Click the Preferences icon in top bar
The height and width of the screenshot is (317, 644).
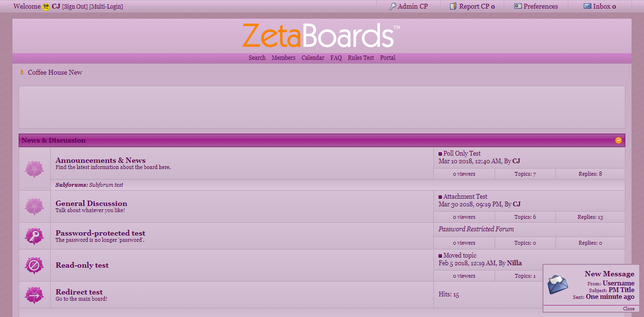[x=518, y=6]
